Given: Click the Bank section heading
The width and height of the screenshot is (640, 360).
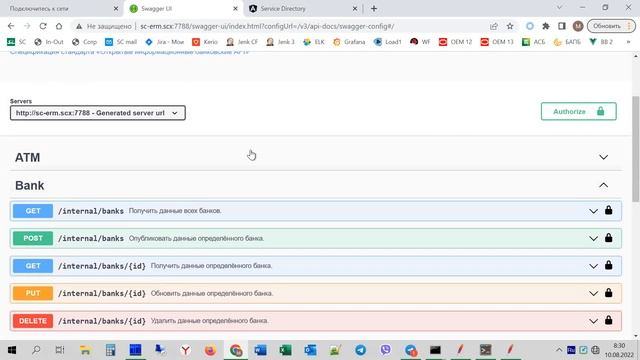Looking at the screenshot, I should (29, 186).
